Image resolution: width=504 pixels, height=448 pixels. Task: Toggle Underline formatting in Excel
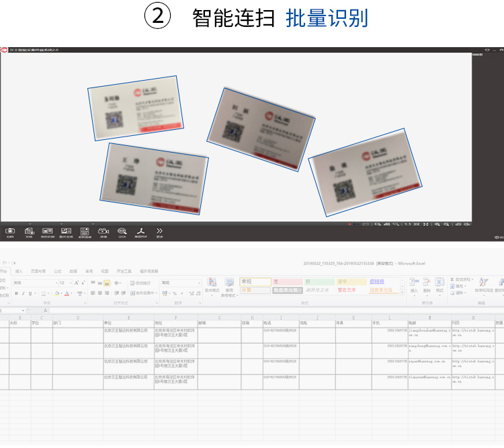tap(30, 293)
